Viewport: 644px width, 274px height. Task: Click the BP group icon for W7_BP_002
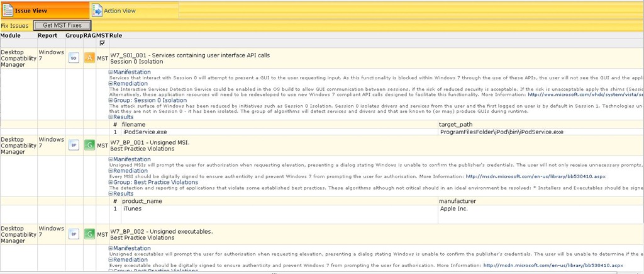coord(74,234)
